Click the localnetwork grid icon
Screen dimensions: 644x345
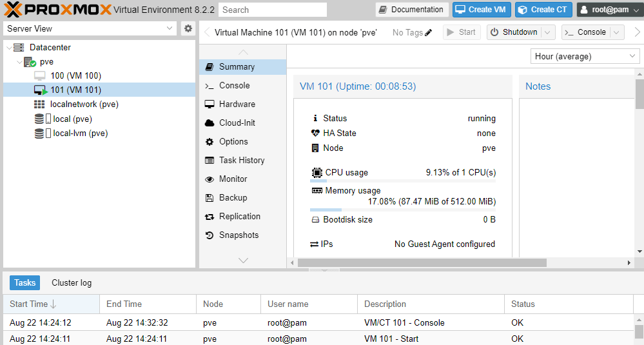click(x=39, y=104)
